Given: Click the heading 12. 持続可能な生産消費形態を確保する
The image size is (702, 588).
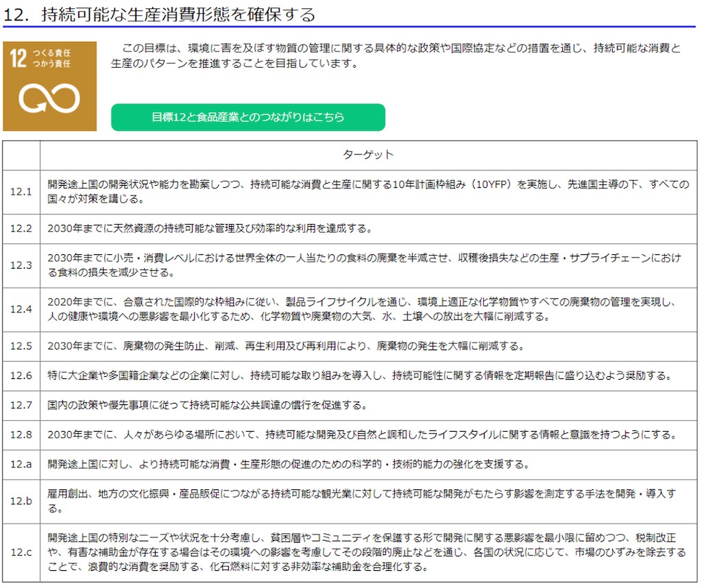Looking at the screenshot, I should point(159,15).
